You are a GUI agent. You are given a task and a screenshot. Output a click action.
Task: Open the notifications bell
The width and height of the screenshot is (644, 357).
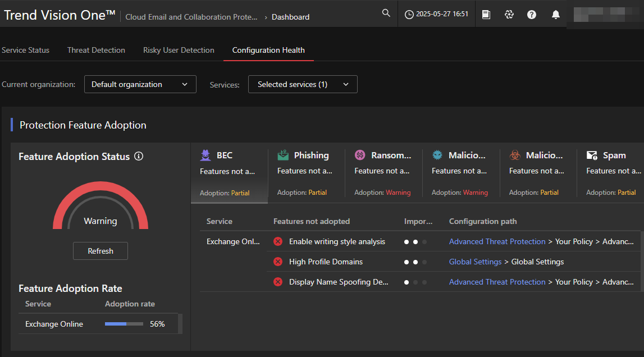(555, 15)
